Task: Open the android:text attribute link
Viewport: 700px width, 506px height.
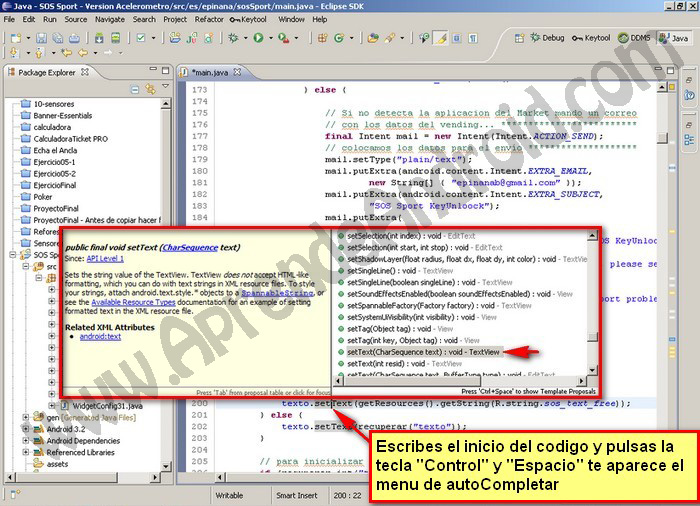Action: 100,337
